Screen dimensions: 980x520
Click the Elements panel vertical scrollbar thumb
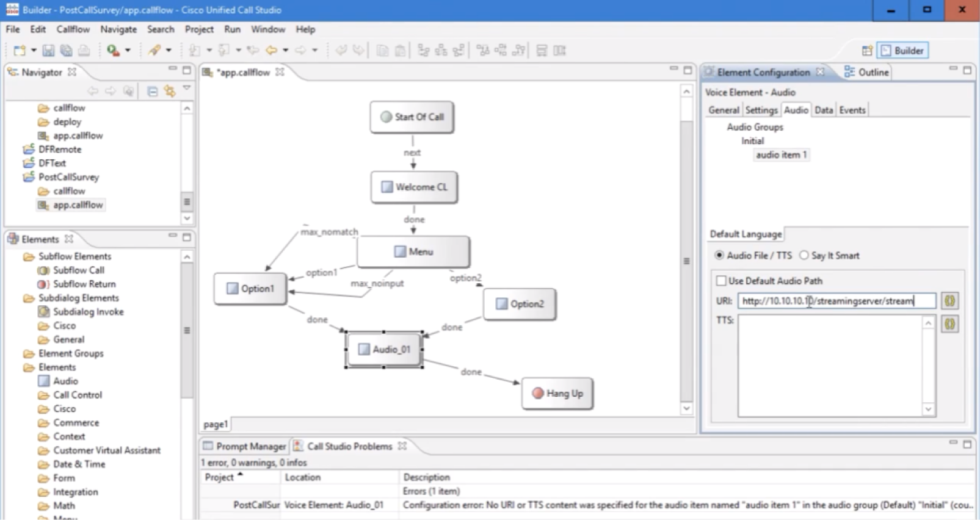pyautogui.click(x=187, y=330)
